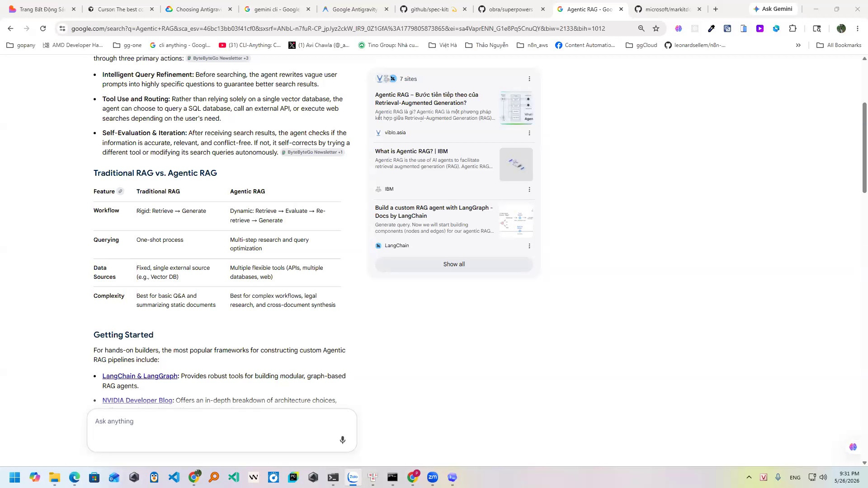Close the obra/superpowers tab
This screenshot has width=868, height=488.
[543, 9]
